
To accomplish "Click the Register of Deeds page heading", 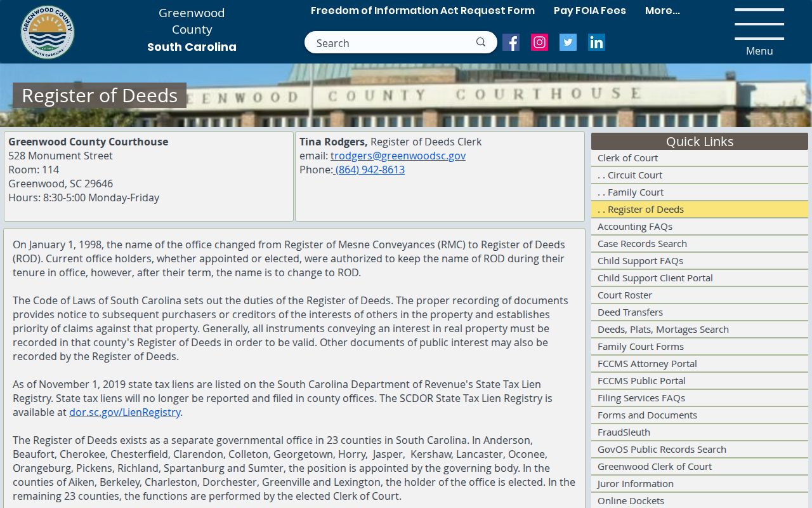I will coord(100,95).
